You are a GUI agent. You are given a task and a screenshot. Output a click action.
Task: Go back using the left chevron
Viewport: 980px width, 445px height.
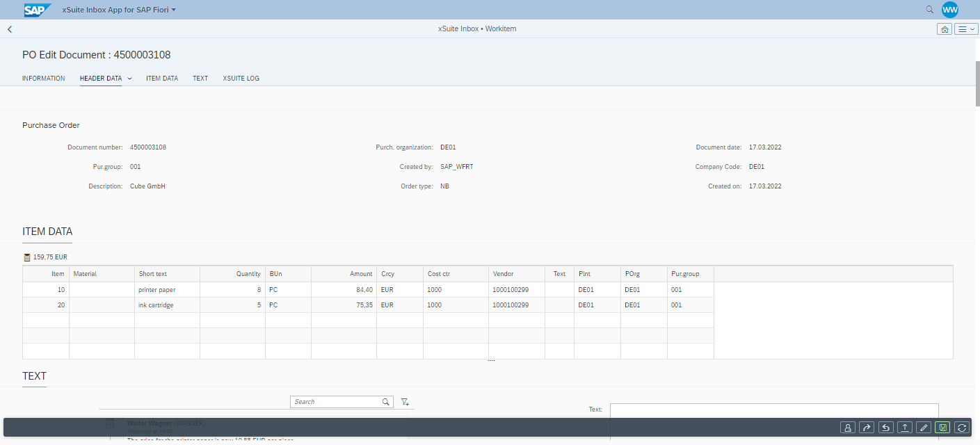[x=10, y=29]
